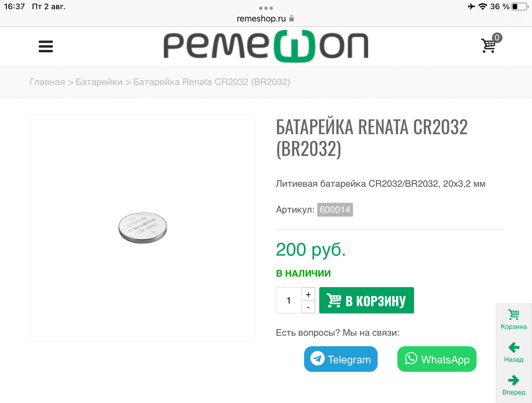Image resolution: width=532 pixels, height=403 pixels.
Task: Tap the Корзина side panel icon
Action: (x=514, y=319)
